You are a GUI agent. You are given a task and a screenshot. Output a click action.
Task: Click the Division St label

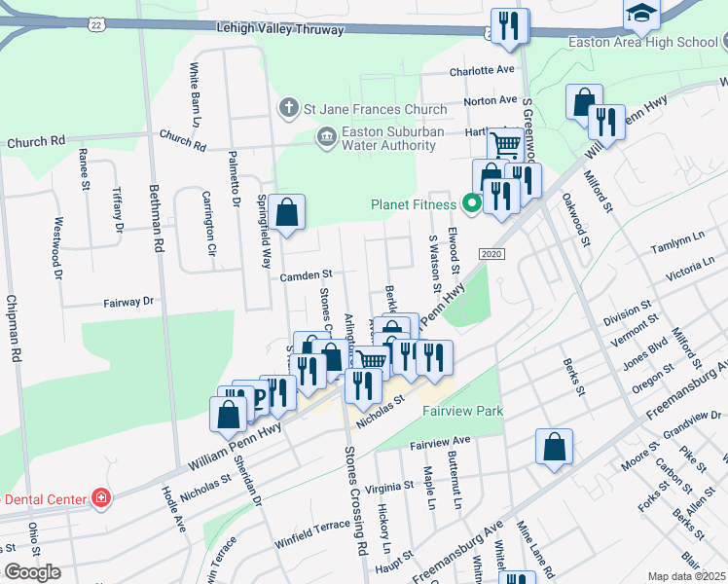627,312
